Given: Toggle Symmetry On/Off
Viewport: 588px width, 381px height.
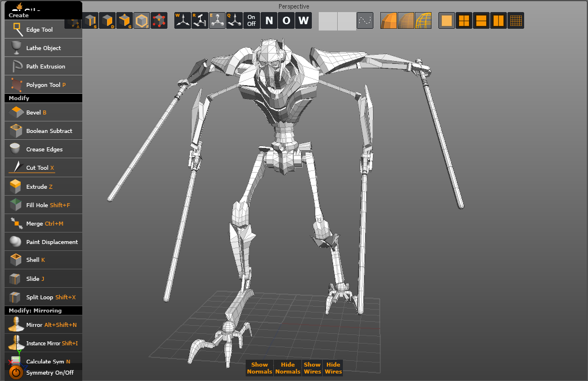Looking at the screenshot, I should click(43, 372).
